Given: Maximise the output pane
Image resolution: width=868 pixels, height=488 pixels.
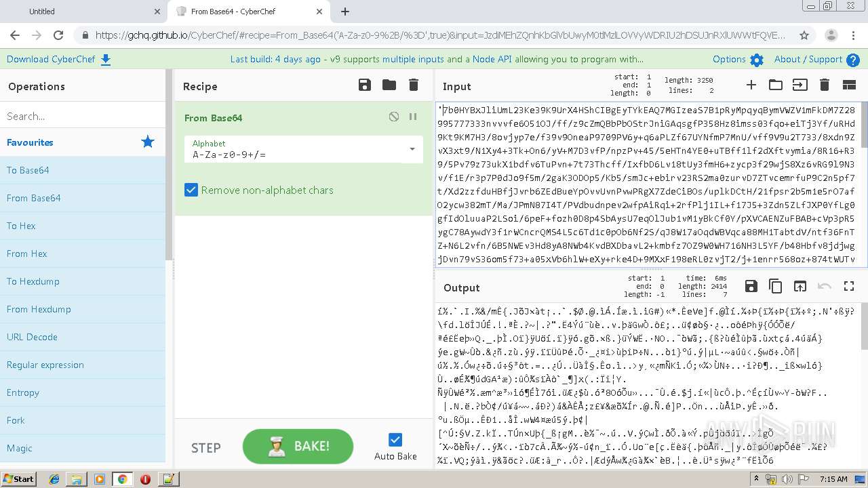Looking at the screenshot, I should click(849, 286).
